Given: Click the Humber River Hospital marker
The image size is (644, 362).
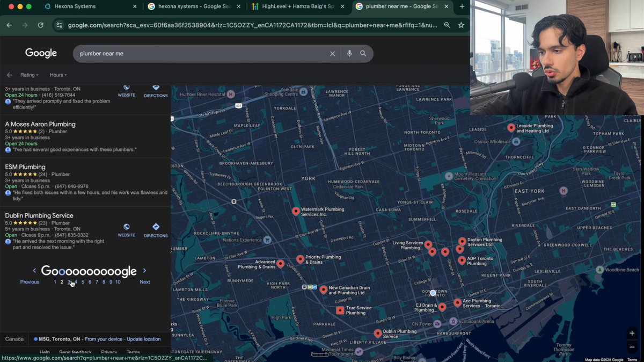Looking at the screenshot, I should [231, 94].
